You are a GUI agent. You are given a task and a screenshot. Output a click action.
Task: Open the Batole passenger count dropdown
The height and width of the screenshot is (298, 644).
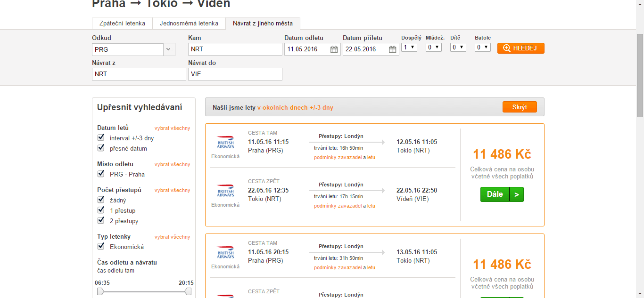pos(483,47)
